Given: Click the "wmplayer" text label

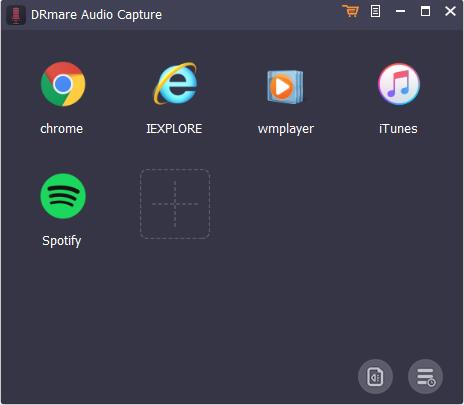Looking at the screenshot, I should 286,129.
